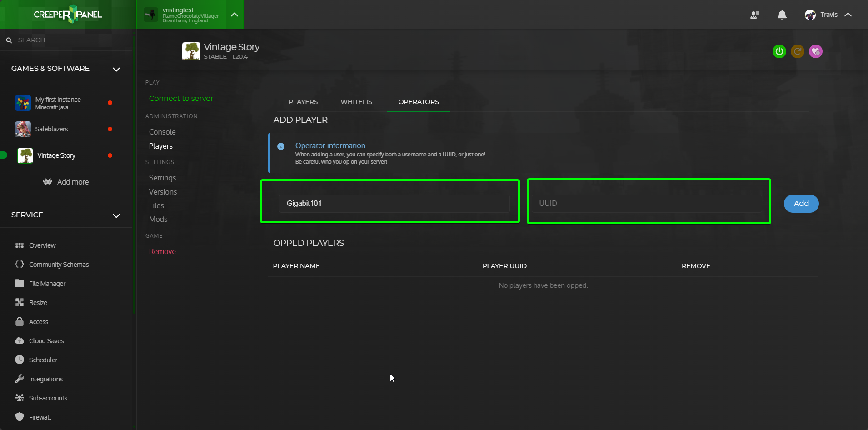Open Versions menu entry
Viewport: 868px width, 430px height.
coord(163,192)
